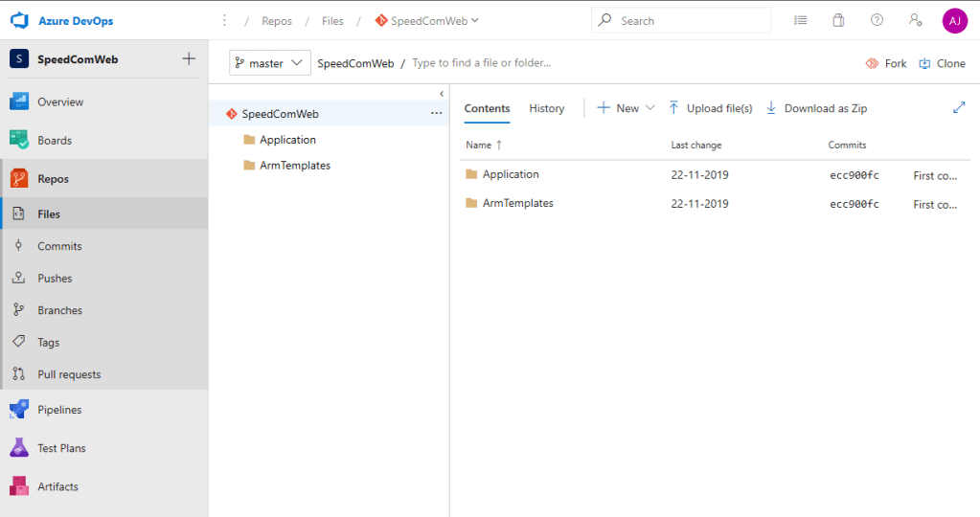This screenshot has height=517, width=980.
Task: Open more options ellipsis for SpeedComWeb tree root
Action: [436, 114]
